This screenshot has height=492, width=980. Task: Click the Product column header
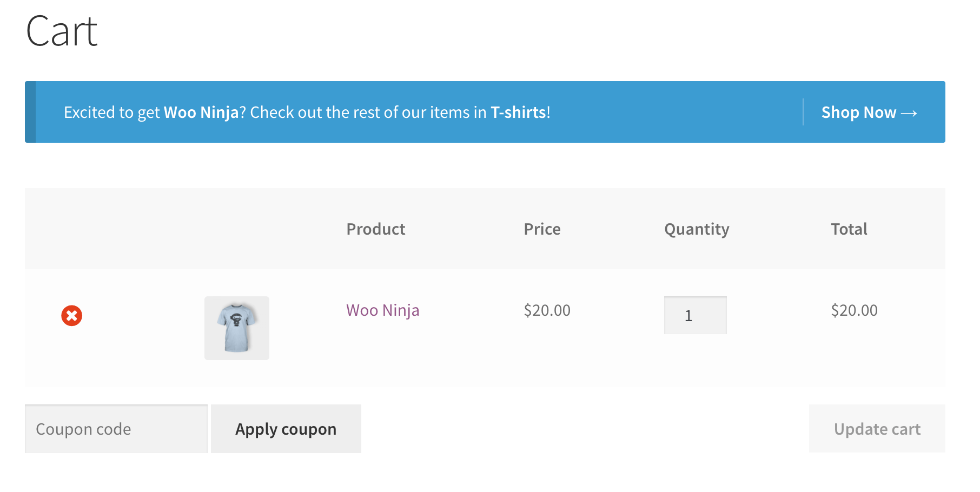click(x=375, y=229)
